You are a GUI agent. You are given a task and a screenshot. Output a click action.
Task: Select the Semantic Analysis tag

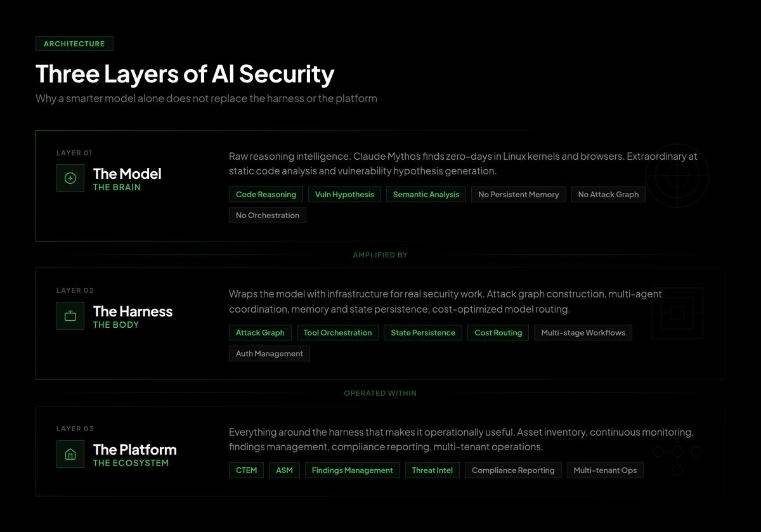coord(426,195)
